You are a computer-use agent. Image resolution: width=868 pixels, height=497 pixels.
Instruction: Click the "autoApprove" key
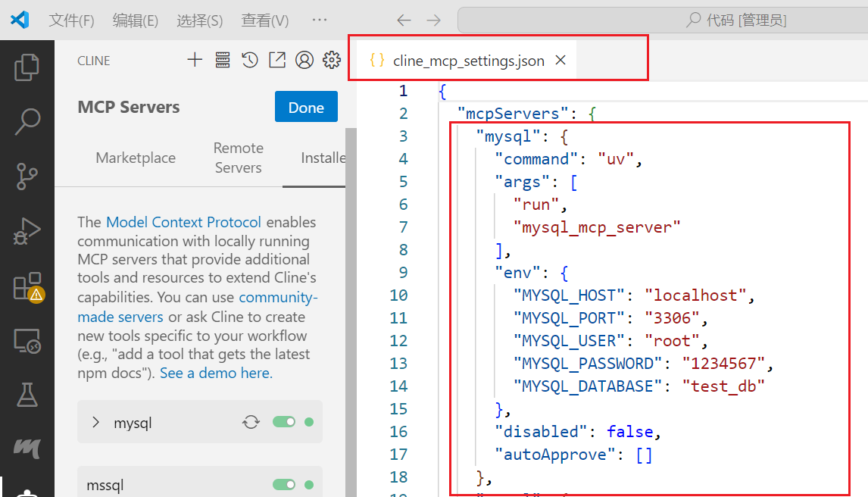[555, 454]
